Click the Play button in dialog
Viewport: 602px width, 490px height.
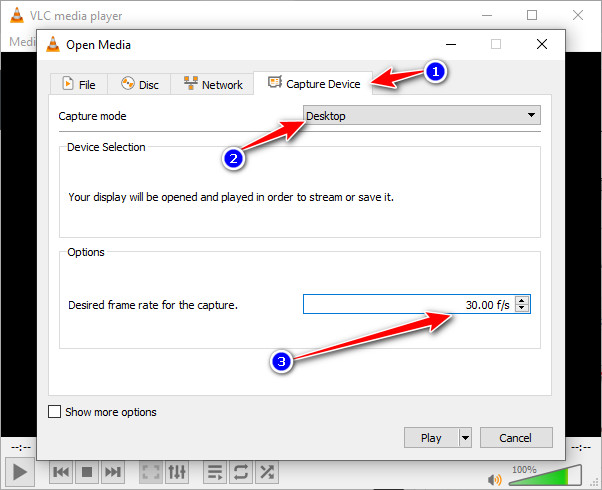[431, 438]
